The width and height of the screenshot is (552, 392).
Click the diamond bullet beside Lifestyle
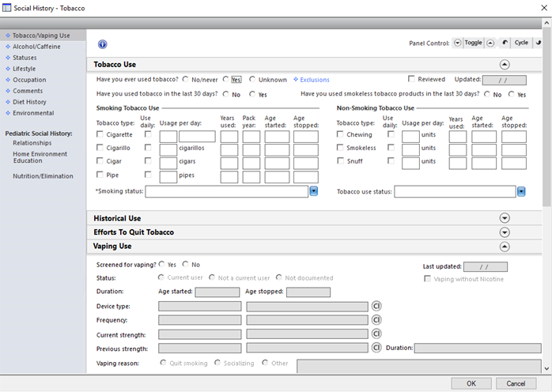(8, 69)
